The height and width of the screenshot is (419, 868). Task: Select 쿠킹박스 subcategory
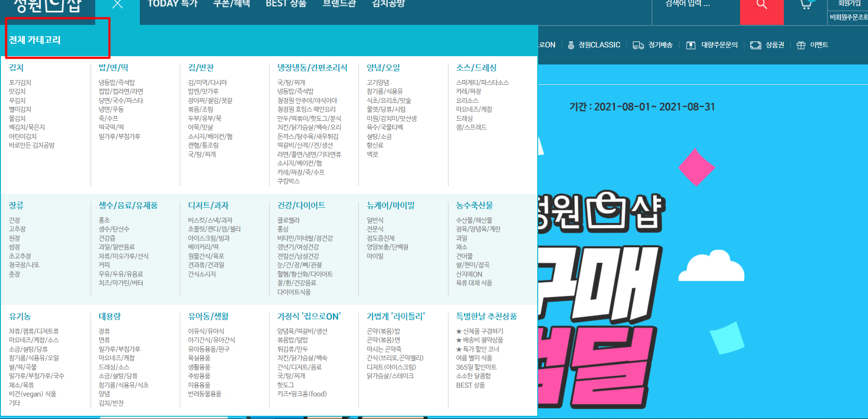288,181
